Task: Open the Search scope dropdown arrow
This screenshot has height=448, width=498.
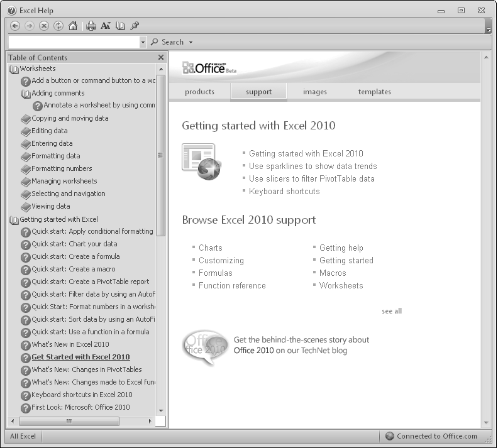Action: (x=191, y=42)
